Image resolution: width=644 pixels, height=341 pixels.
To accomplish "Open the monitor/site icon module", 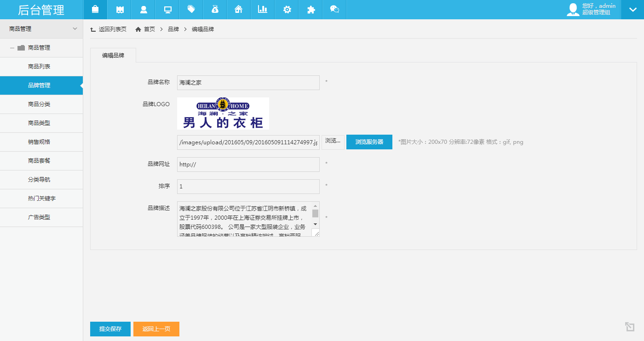I will (x=167, y=10).
